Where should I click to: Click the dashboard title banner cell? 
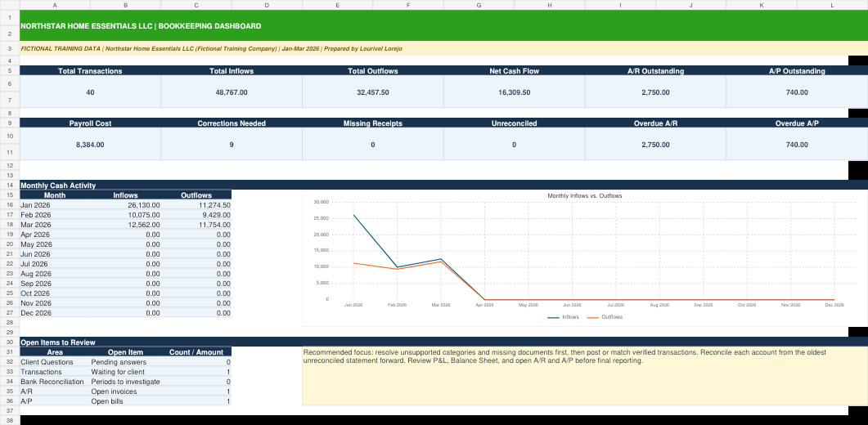tap(443, 26)
